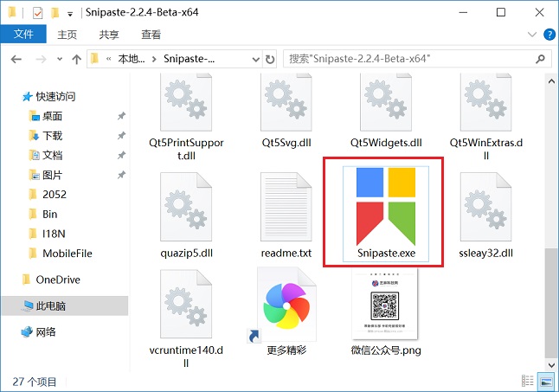
Task: Click the vertical scrollbar thumb
Action: point(551,303)
